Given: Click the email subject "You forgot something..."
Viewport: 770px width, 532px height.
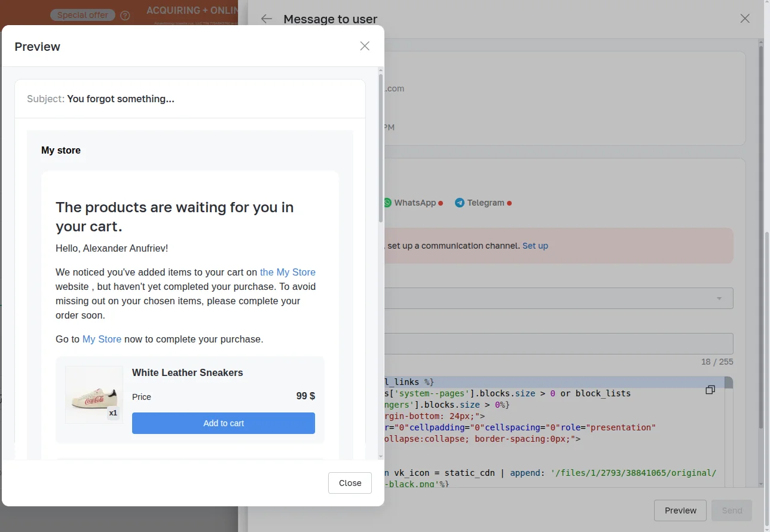Looking at the screenshot, I should tap(121, 99).
